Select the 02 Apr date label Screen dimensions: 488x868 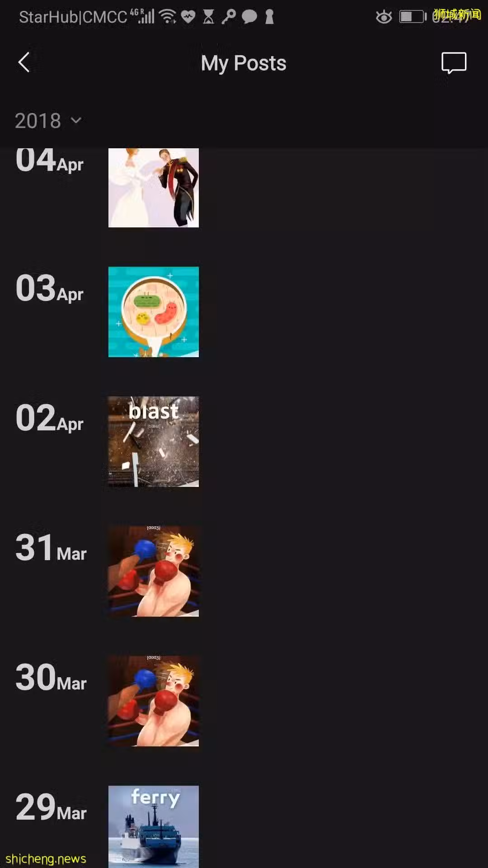point(50,418)
